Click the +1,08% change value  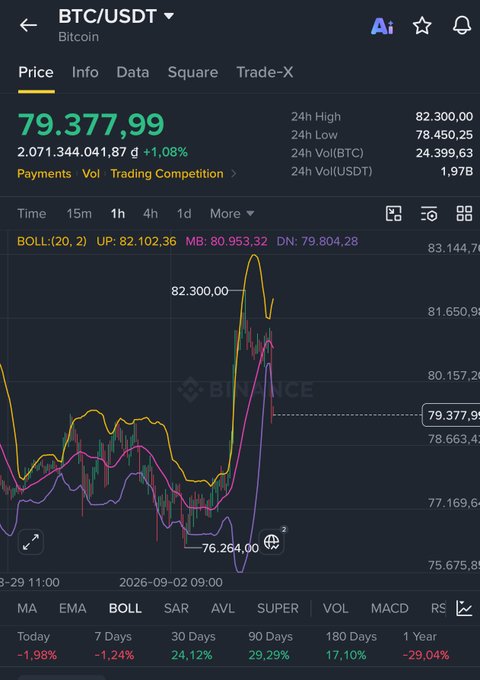165,152
